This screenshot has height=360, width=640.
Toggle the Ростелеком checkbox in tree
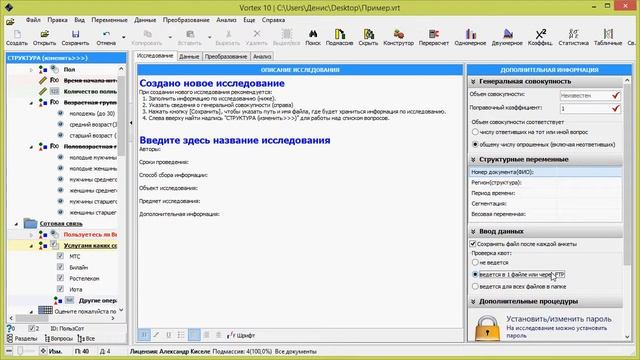pos(60,278)
